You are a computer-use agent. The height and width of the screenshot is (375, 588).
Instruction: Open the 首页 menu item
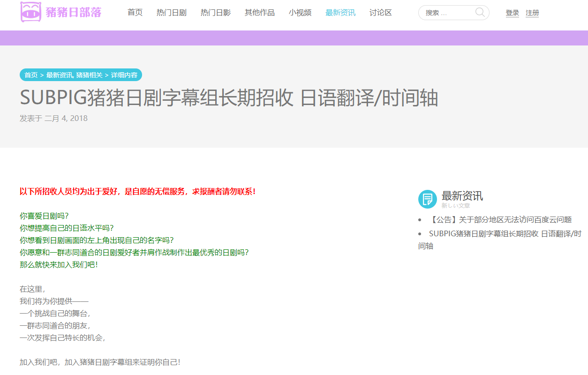[135, 13]
